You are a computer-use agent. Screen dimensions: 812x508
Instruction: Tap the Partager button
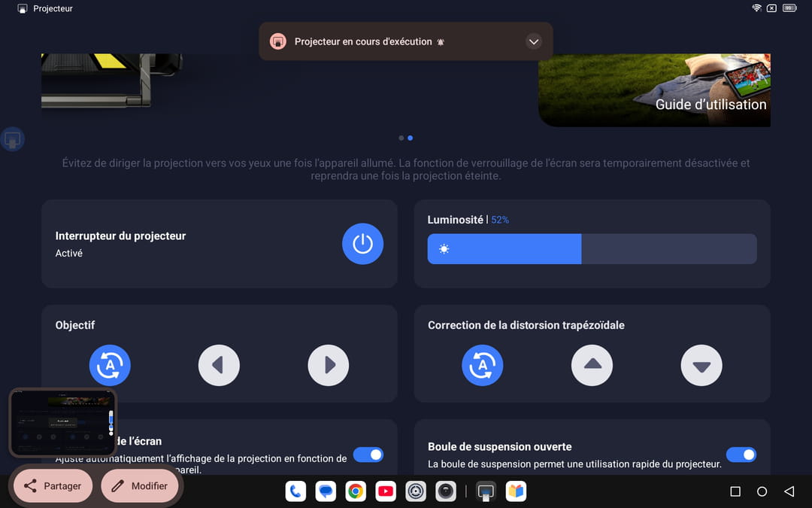[53, 486]
